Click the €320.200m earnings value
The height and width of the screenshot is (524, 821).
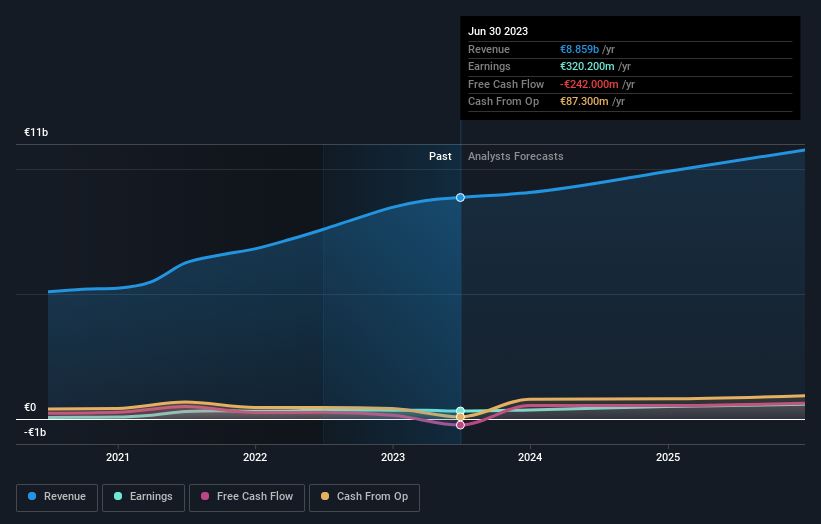[x=587, y=66]
